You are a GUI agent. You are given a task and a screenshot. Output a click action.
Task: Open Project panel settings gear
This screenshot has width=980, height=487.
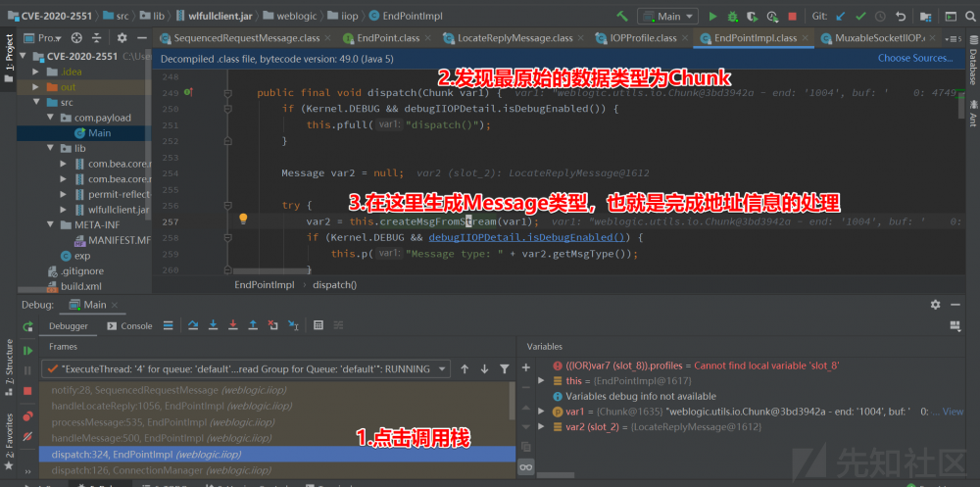(x=122, y=38)
